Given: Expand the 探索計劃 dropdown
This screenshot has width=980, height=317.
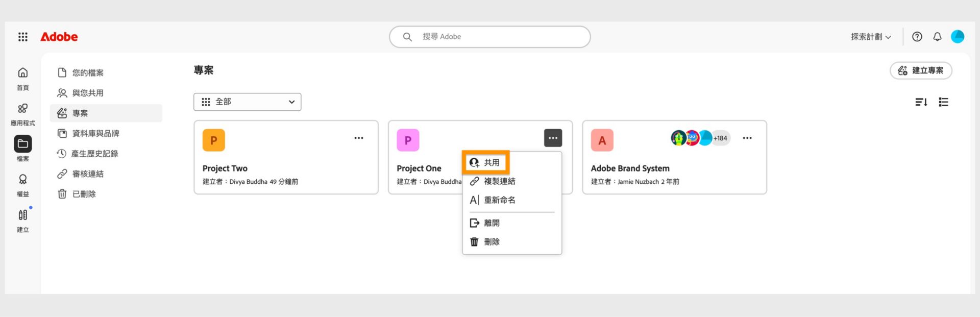Looking at the screenshot, I should tap(871, 37).
